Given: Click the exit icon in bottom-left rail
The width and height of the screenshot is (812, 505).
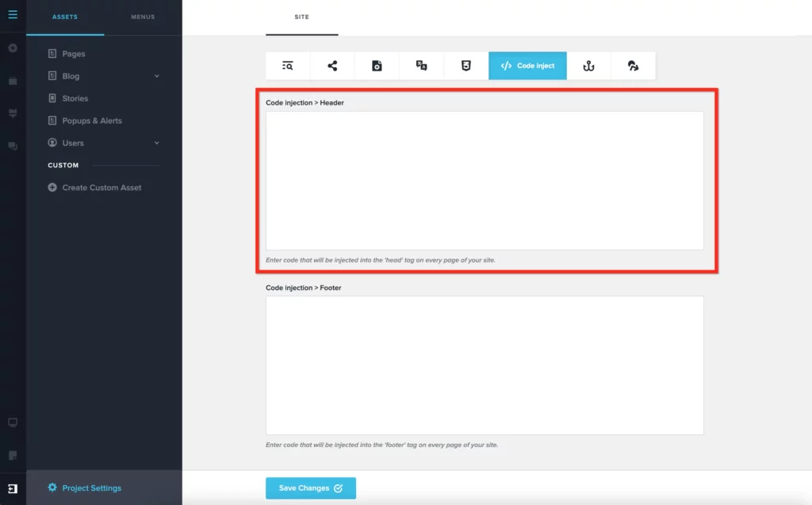Looking at the screenshot, I should 13,488.
